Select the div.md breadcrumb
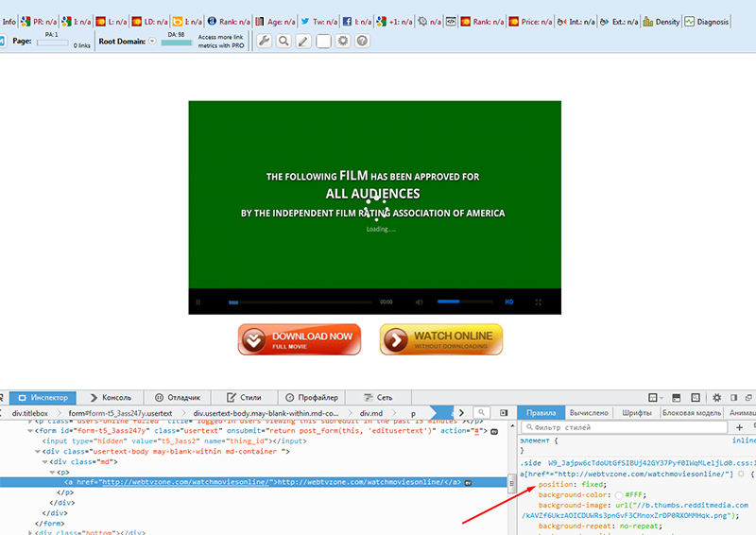Viewport: 756px width, 535px height. coord(370,413)
